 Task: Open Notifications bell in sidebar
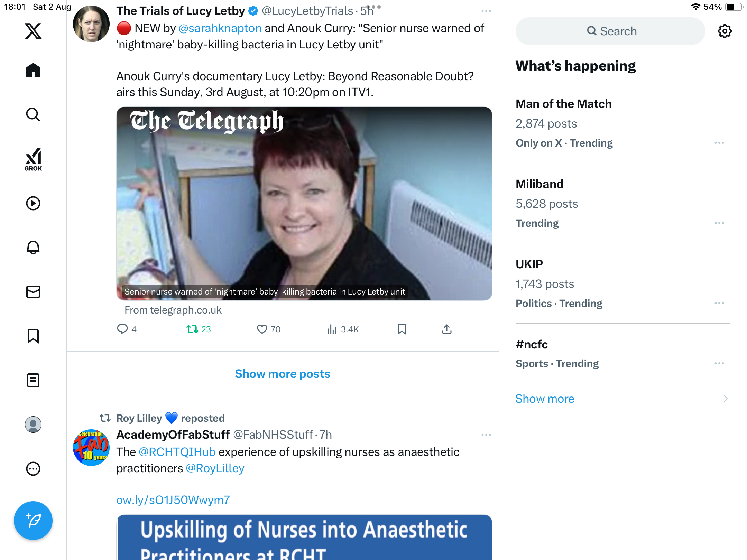(33, 248)
